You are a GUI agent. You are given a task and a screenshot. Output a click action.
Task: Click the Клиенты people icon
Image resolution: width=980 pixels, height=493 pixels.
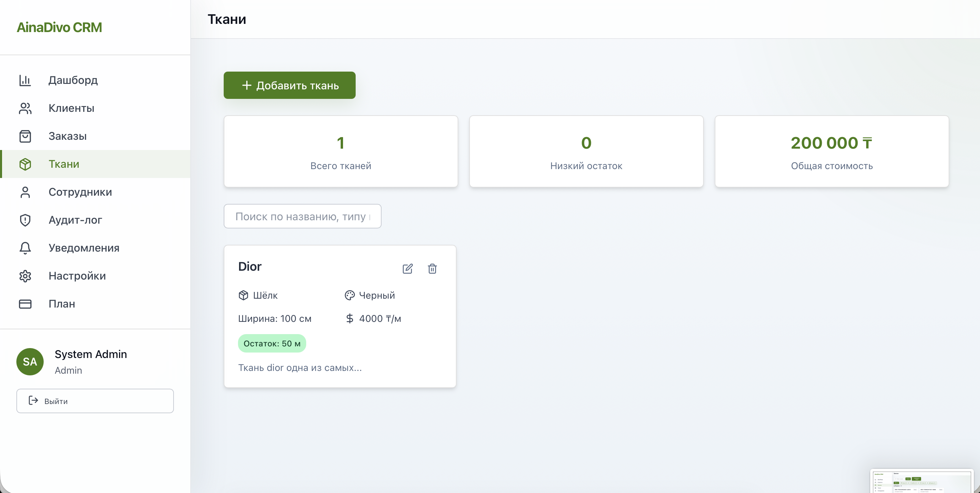click(x=25, y=108)
